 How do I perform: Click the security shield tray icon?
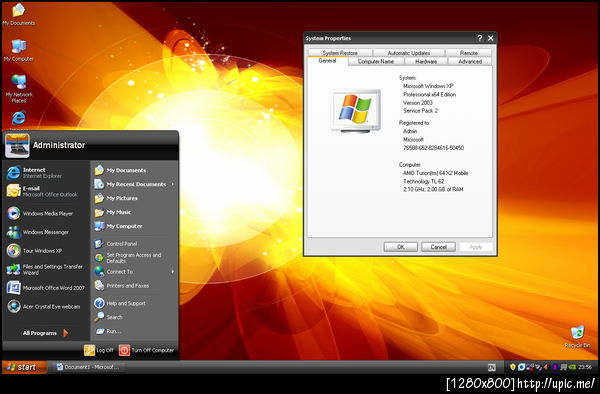pyautogui.click(x=513, y=367)
